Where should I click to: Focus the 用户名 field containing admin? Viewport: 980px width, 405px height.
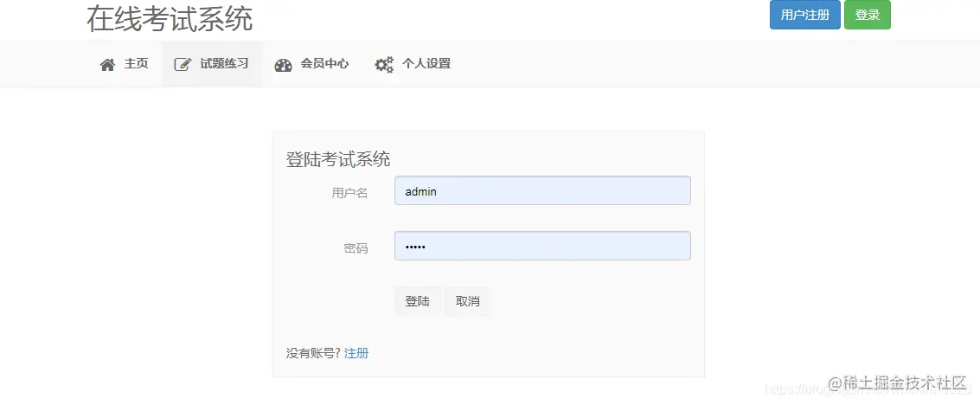tap(542, 190)
